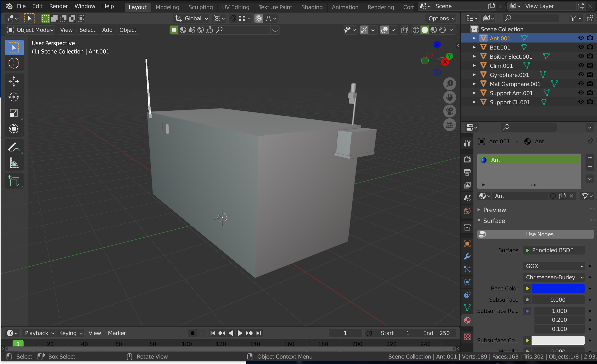Open the Render menu
597x364 pixels.
point(58,6)
